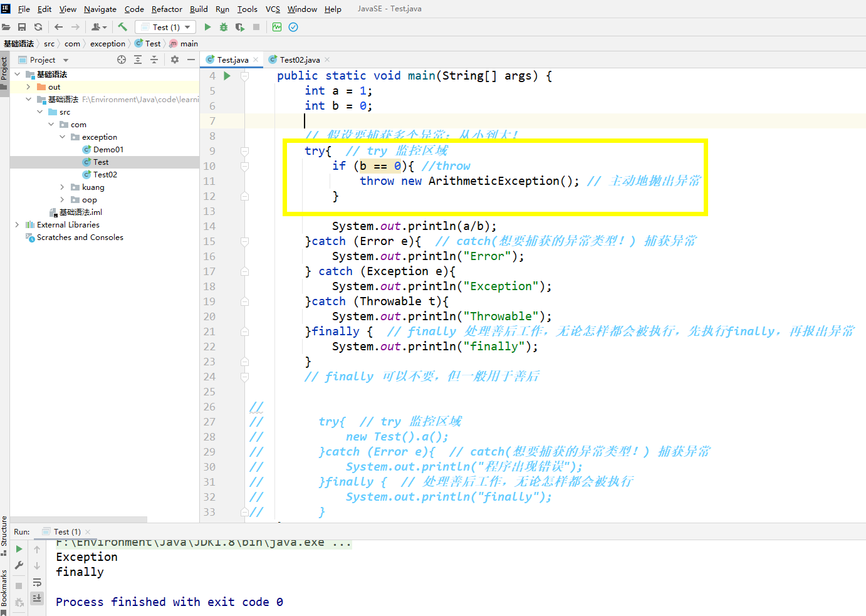Rerun Test (1) in the Run panel
The width and height of the screenshot is (866, 616).
coord(19,549)
